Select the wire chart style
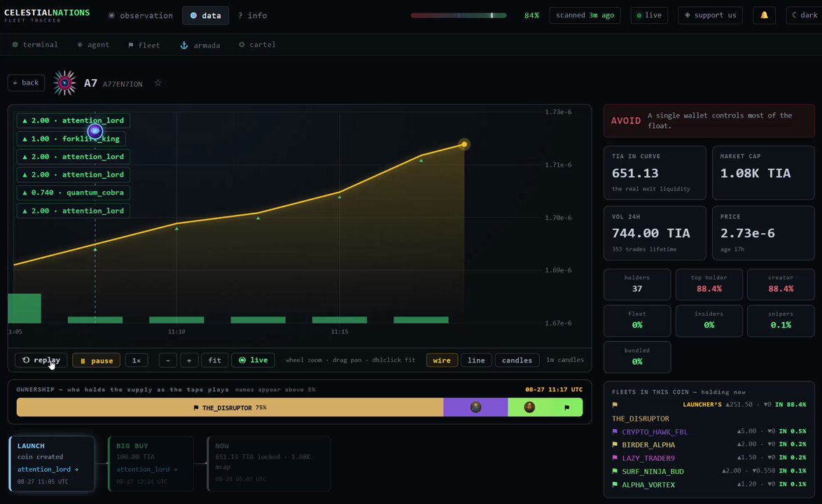This screenshot has width=822, height=504. [441, 360]
